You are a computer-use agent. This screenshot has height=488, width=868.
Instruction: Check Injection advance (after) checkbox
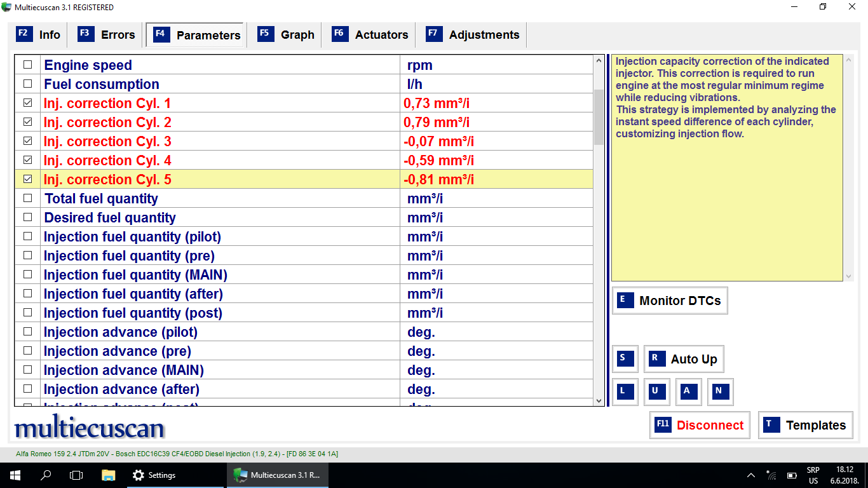pyautogui.click(x=27, y=389)
